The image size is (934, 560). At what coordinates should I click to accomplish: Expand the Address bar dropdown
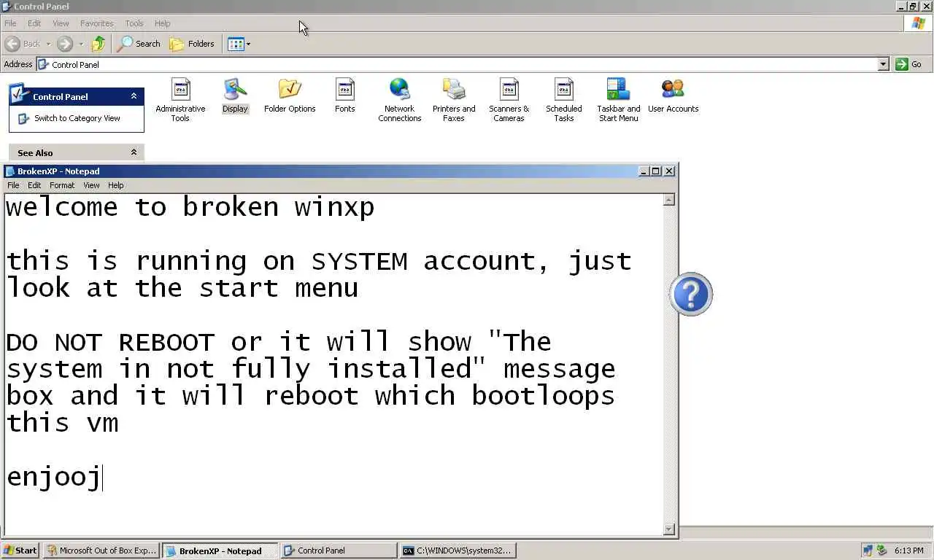[x=883, y=64]
